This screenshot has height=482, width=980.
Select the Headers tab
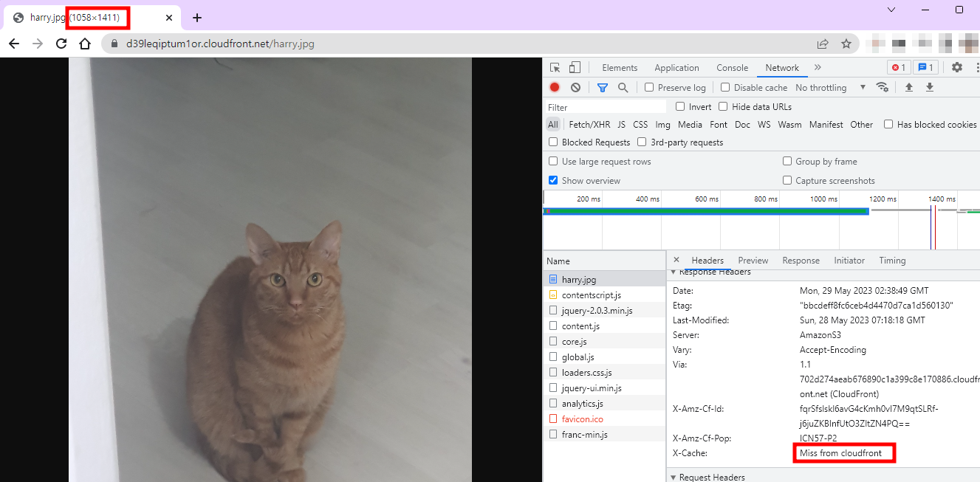click(x=707, y=260)
